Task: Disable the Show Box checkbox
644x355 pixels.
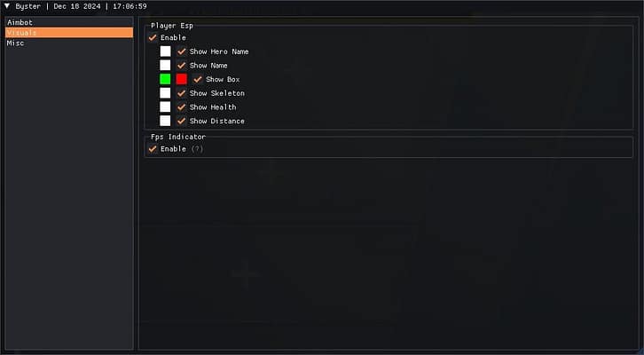Action: pyautogui.click(x=198, y=79)
